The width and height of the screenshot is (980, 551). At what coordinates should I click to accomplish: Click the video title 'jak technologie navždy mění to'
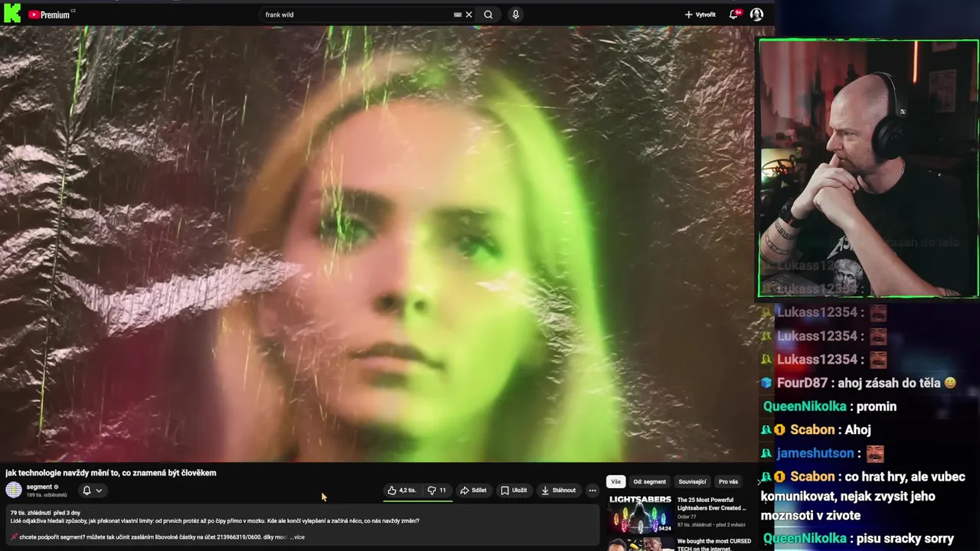coord(111,473)
